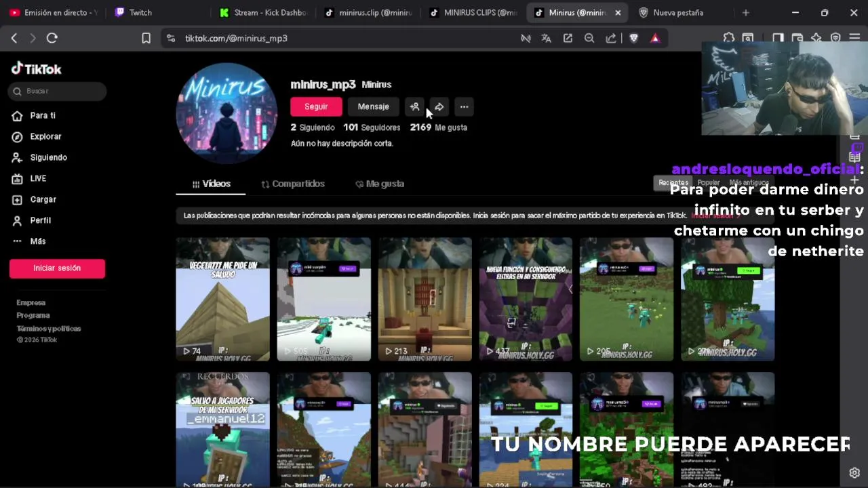Bookmark this page with the bookmark icon
Viewport: 868px width, 488px height.
(146, 39)
